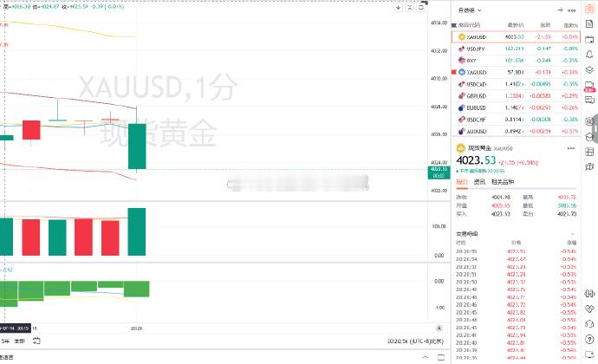Select the USDCAD watchlist row
Image resolution: width=598 pixels, height=364 pixels.
[x=516, y=84]
